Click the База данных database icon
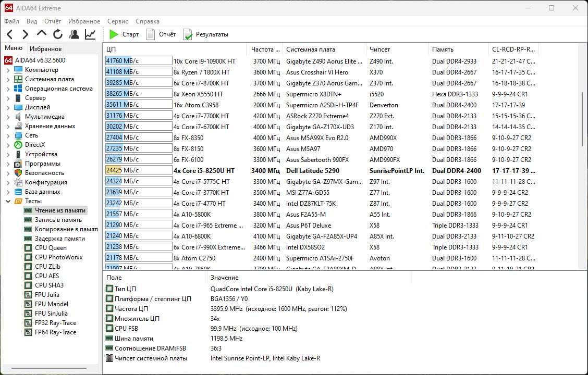The height and width of the screenshot is (375, 588). pos(18,192)
